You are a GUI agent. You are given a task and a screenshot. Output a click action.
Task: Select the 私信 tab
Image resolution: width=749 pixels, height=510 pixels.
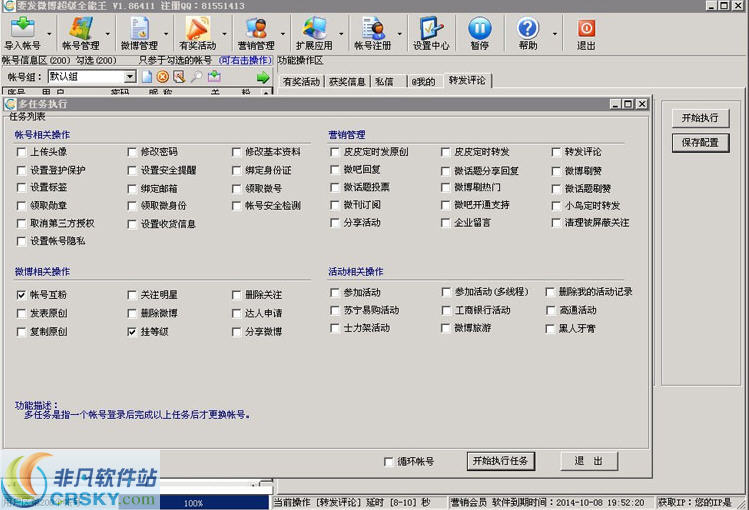(x=385, y=82)
